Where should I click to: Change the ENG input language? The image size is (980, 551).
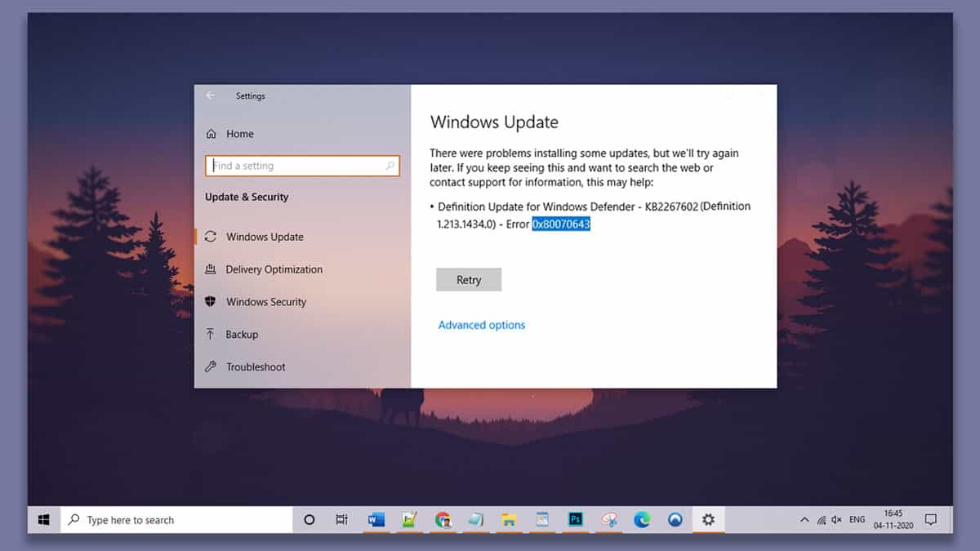tap(857, 519)
